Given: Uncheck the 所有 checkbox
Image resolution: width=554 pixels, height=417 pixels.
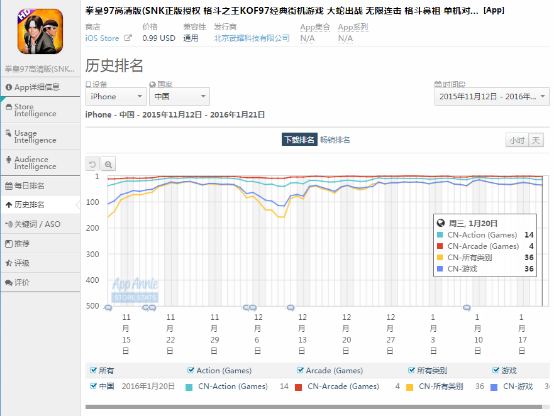Looking at the screenshot, I should tap(93, 370).
